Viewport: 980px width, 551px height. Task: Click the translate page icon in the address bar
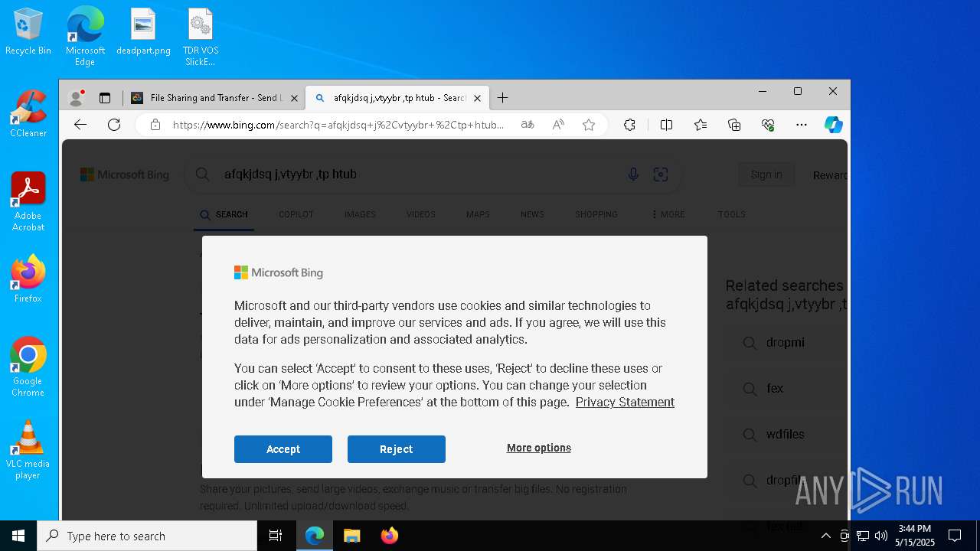click(528, 125)
